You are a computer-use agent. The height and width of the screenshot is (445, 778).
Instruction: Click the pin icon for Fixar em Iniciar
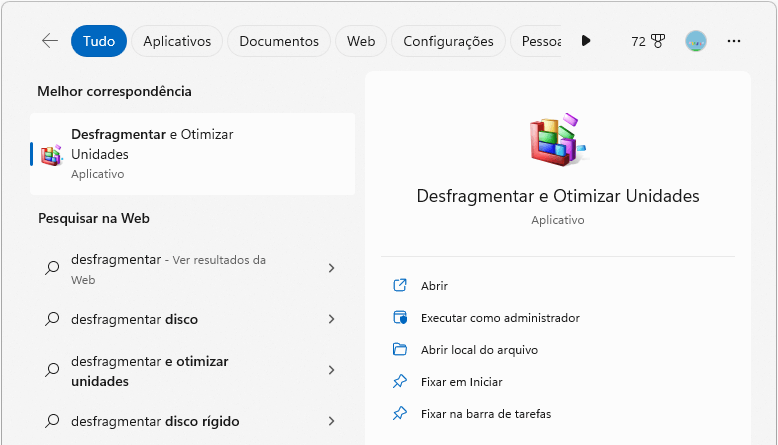[400, 381]
